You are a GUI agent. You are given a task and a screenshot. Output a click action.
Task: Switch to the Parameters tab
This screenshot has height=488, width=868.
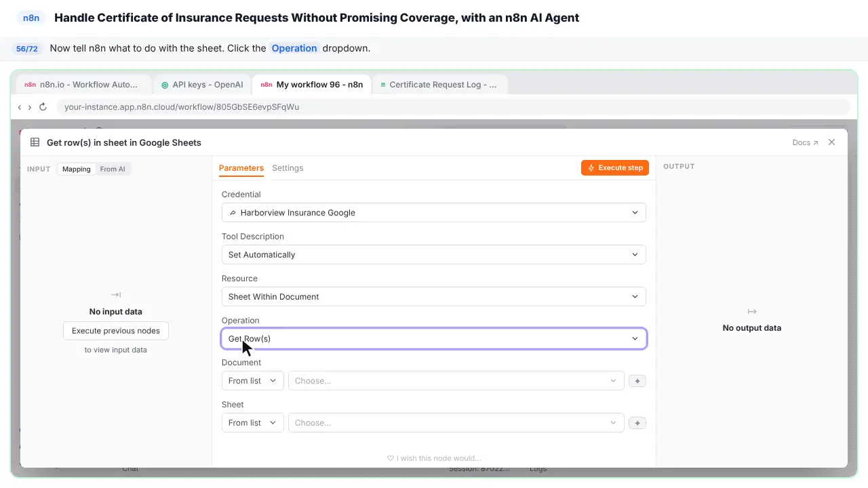(x=241, y=168)
